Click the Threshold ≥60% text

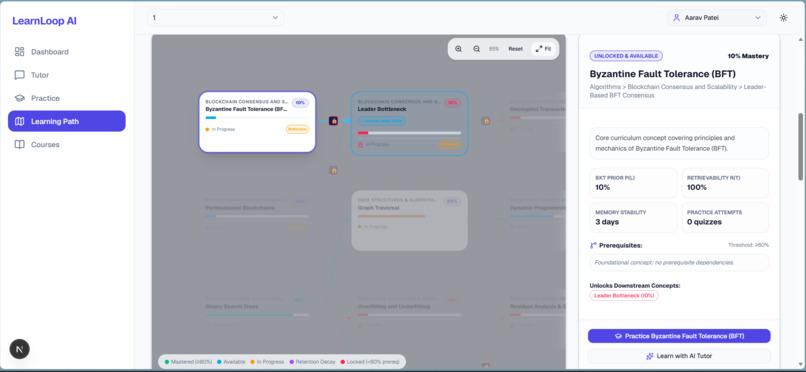(748, 245)
